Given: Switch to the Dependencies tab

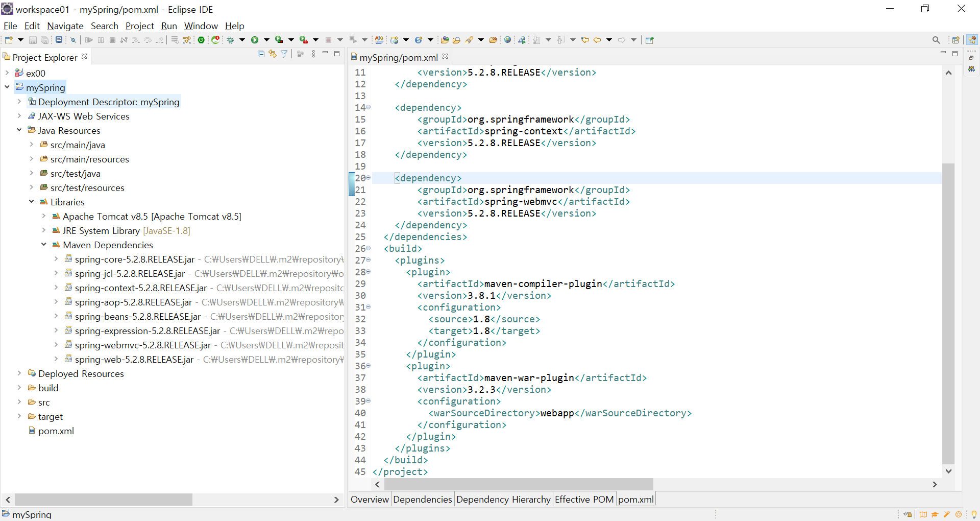Looking at the screenshot, I should click(x=422, y=499).
